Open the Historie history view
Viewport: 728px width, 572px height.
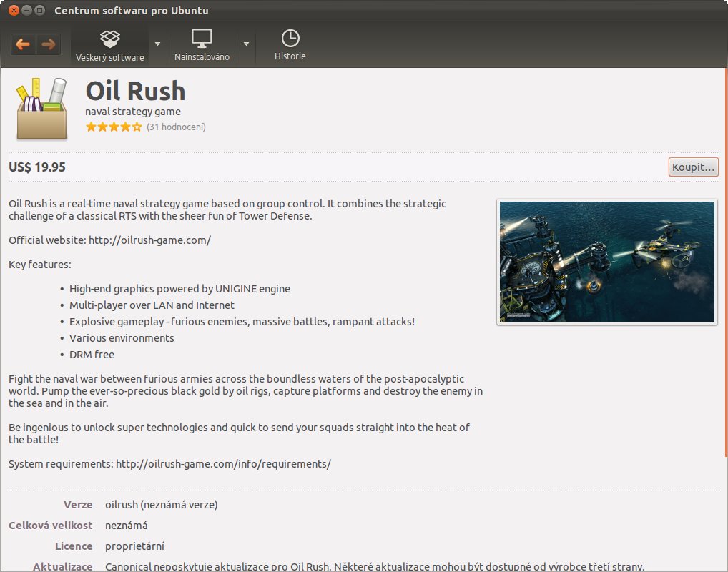(290, 46)
